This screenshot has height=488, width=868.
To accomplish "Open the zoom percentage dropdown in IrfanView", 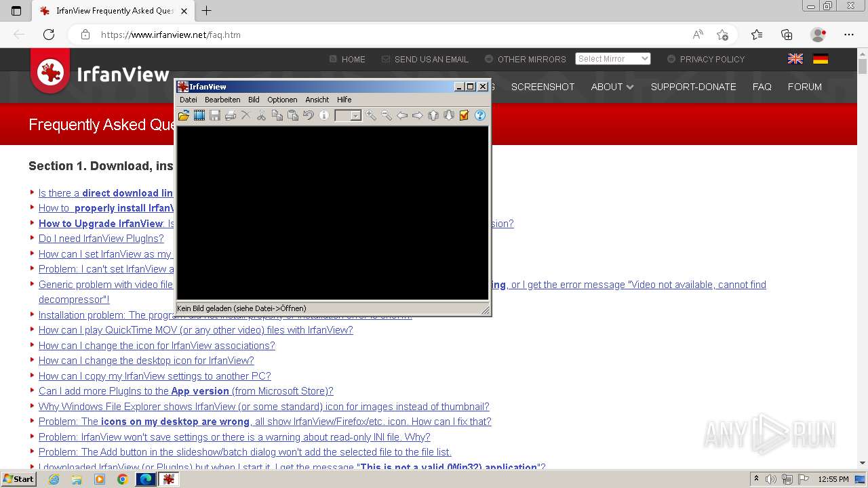I will 355,117.
